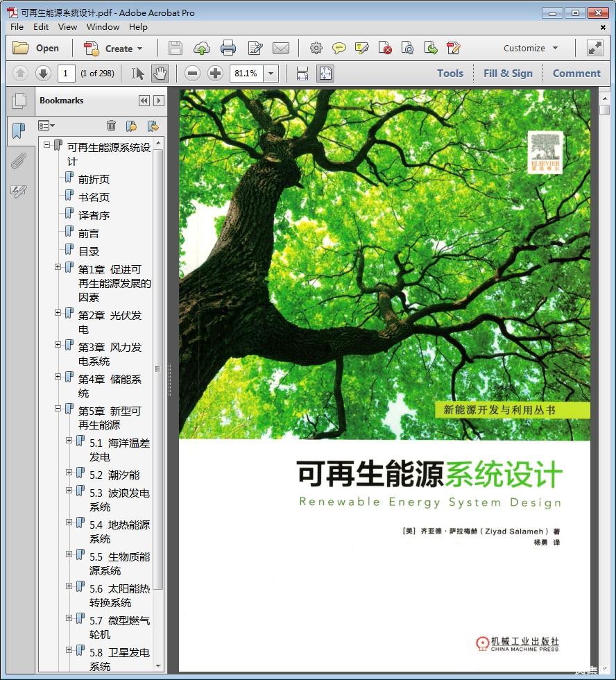Open the Tools pane

[x=450, y=74]
